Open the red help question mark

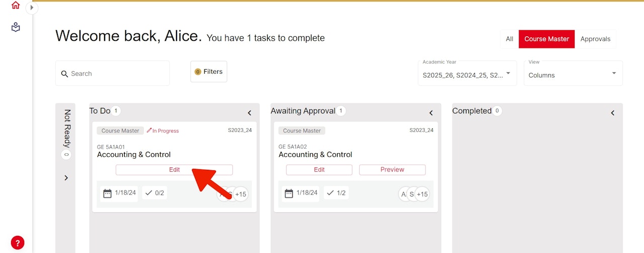pyautogui.click(x=18, y=242)
